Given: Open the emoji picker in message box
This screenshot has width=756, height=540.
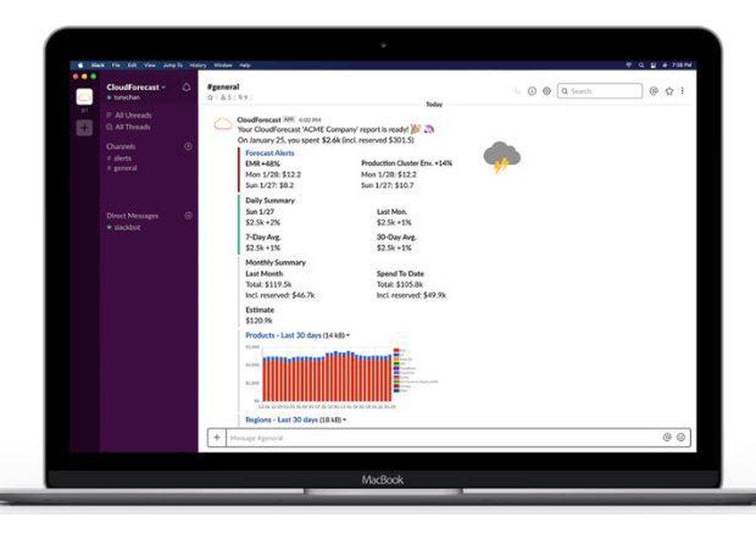Looking at the screenshot, I should [681, 437].
